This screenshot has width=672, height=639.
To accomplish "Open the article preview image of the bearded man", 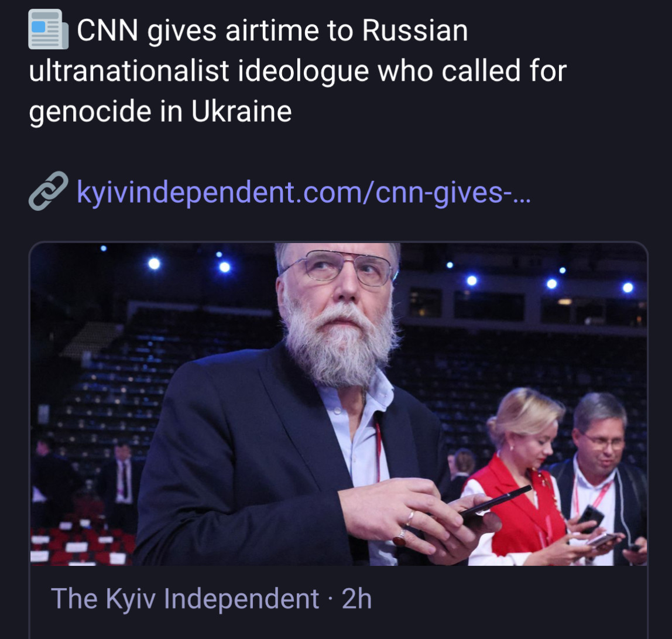I will click(338, 404).
